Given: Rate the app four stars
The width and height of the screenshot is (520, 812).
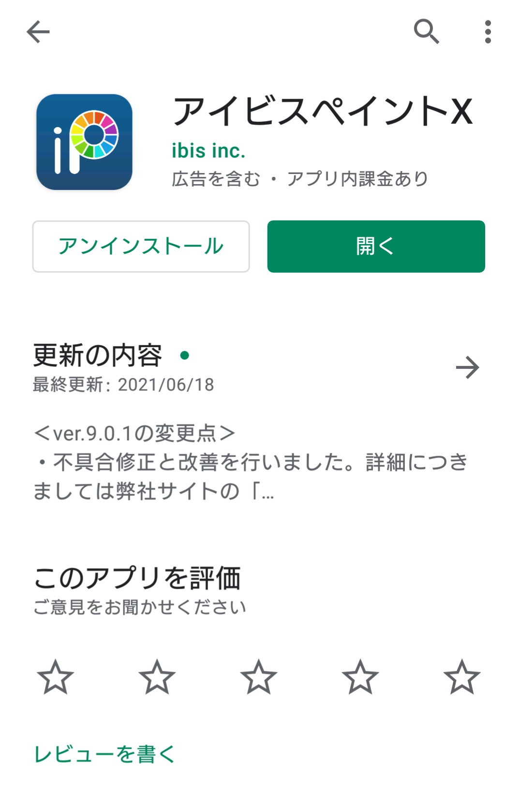Looking at the screenshot, I should pos(360,677).
